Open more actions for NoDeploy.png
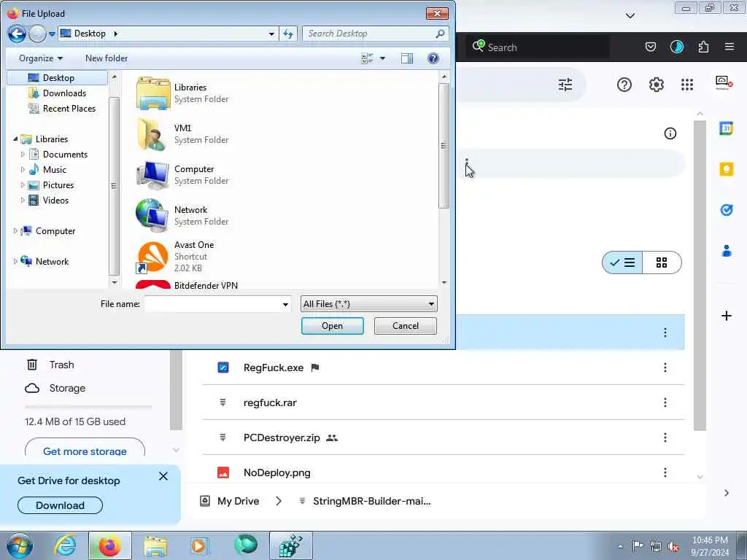 click(x=665, y=472)
